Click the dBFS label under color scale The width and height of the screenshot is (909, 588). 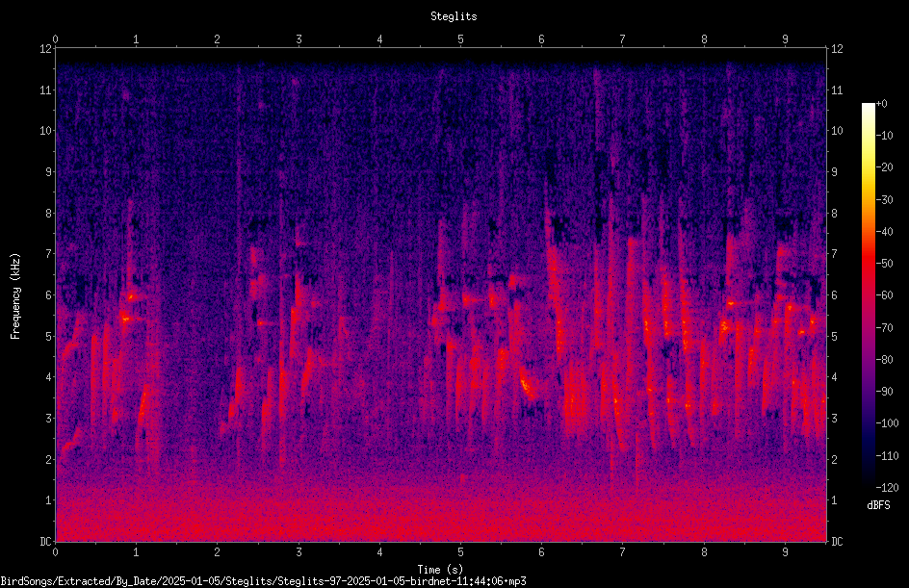click(878, 506)
